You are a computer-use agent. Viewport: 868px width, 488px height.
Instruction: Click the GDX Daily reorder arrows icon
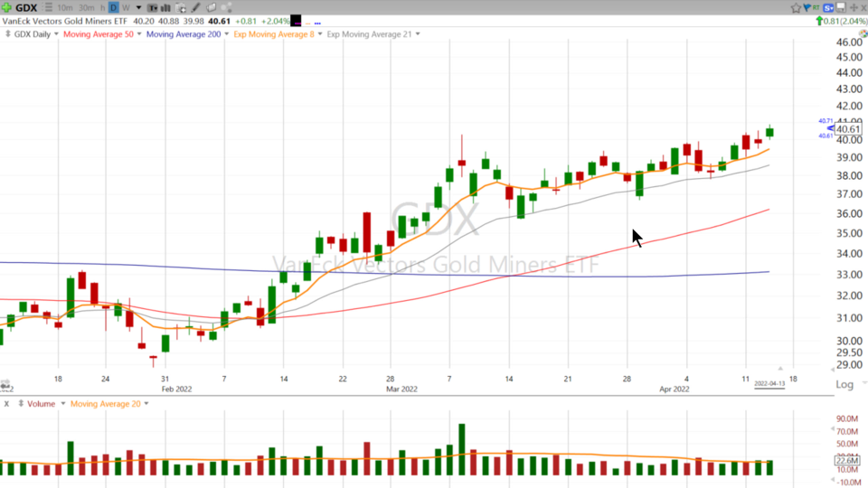click(8, 33)
